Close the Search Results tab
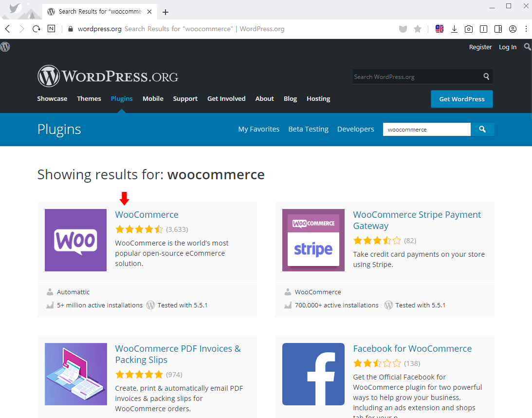 149,12
